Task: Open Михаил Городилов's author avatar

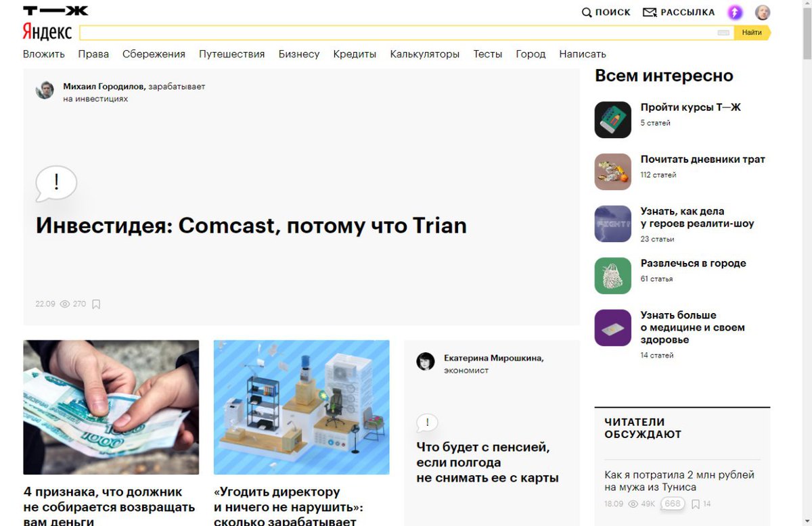Action: 45,90
